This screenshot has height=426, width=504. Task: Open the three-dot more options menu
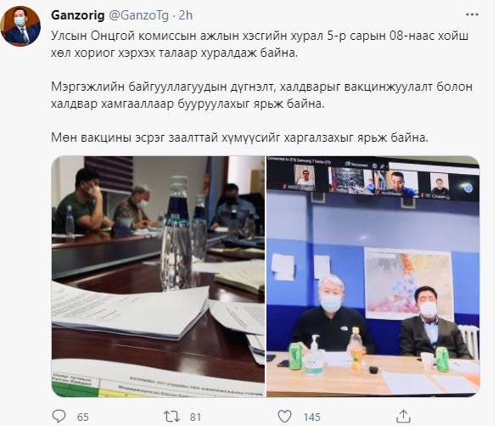(472, 14)
